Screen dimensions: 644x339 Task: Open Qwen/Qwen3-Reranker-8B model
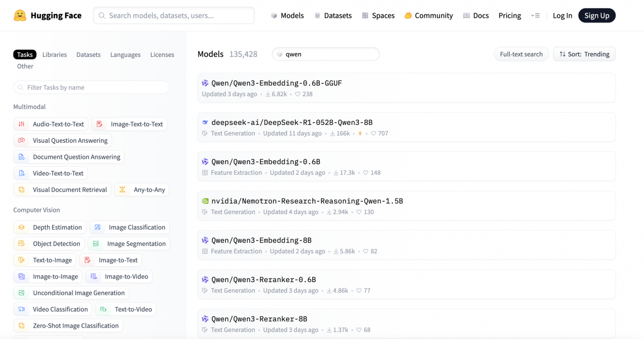[x=406, y=324]
